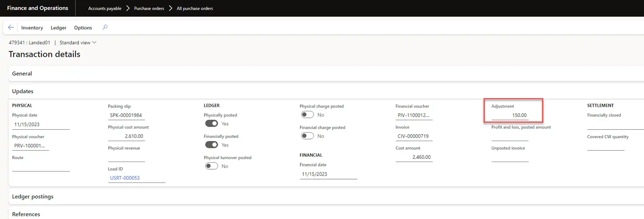Toggle the Financially posted switch

[212, 145]
